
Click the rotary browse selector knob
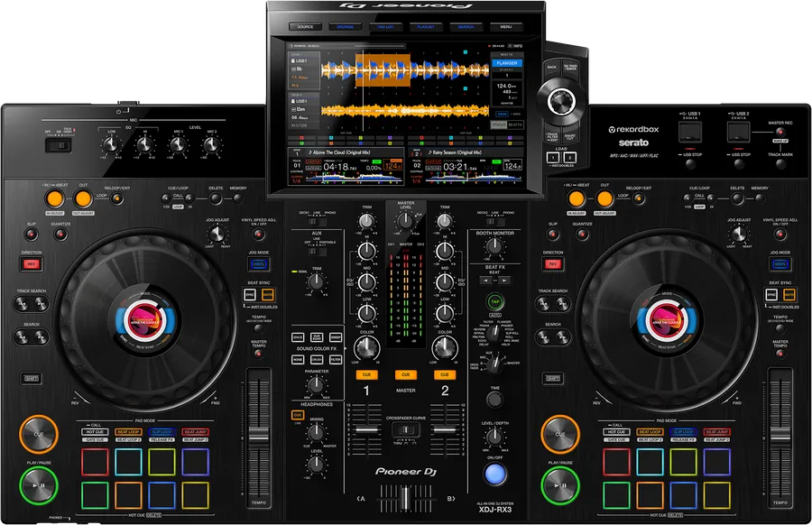tap(561, 100)
